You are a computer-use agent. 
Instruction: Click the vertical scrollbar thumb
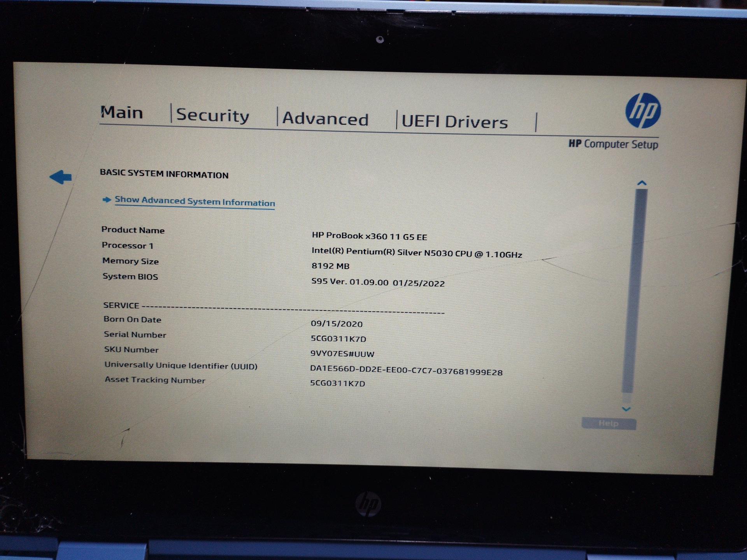click(x=634, y=290)
